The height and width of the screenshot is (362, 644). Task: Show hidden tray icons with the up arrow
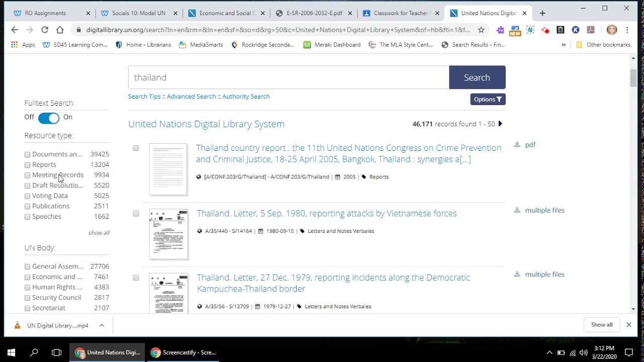(549, 352)
